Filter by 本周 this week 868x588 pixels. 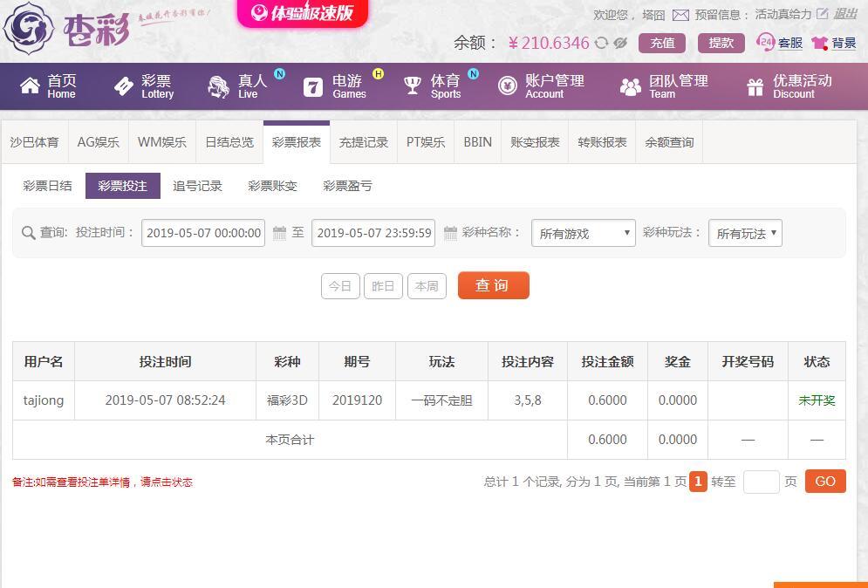pos(427,286)
